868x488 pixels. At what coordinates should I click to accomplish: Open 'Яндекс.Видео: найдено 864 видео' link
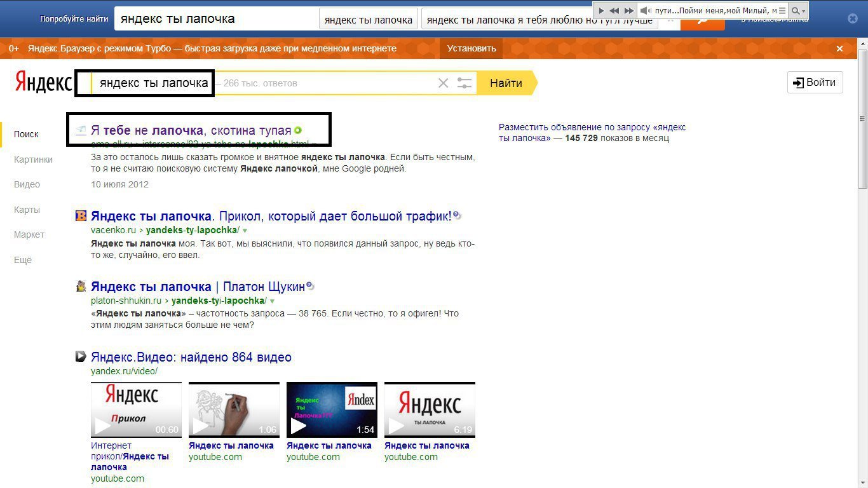click(x=191, y=357)
